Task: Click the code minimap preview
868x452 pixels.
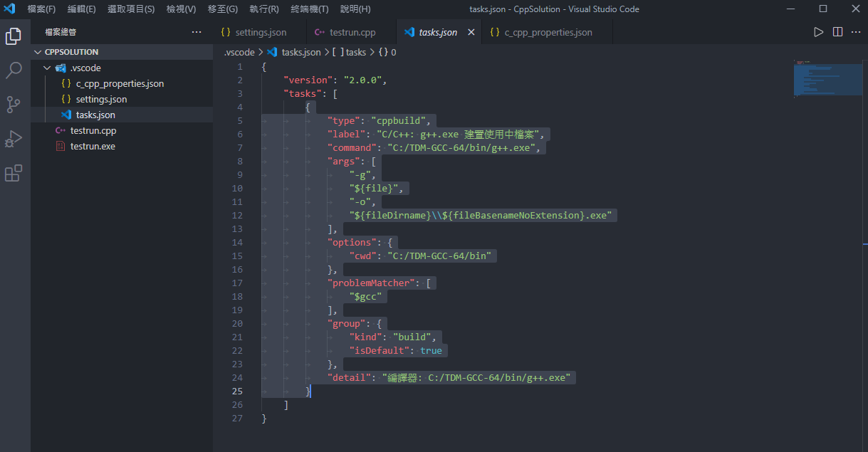Action: tap(826, 78)
